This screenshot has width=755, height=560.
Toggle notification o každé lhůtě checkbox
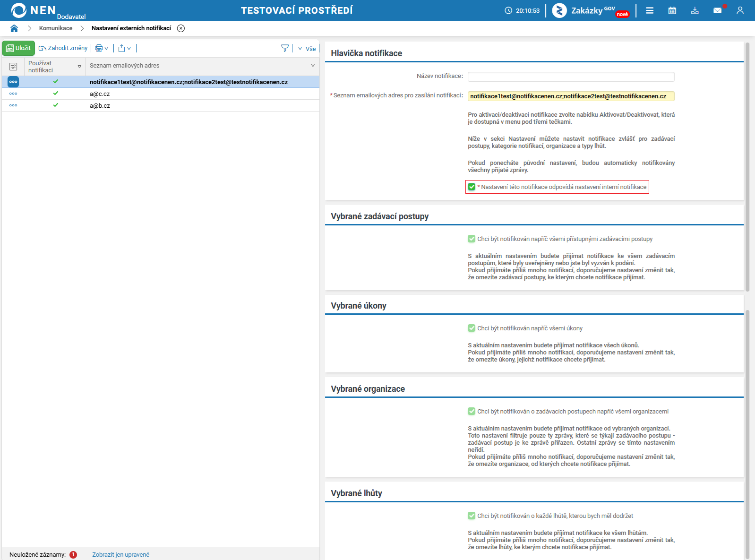point(472,516)
